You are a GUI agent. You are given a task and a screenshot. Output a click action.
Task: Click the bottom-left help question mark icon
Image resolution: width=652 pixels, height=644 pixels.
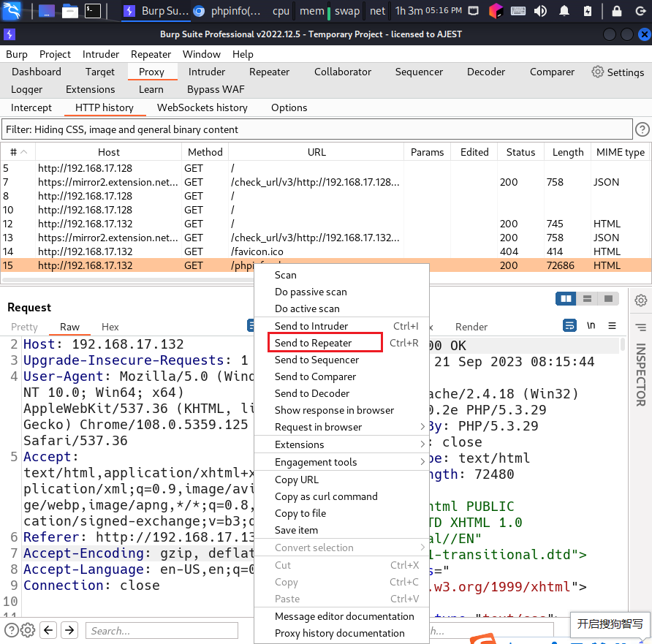[11, 630]
